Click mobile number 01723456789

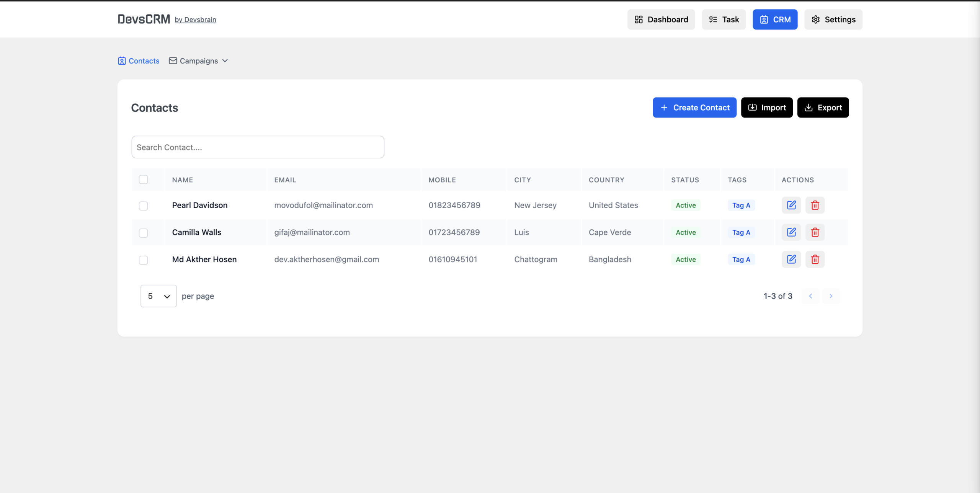coord(454,232)
